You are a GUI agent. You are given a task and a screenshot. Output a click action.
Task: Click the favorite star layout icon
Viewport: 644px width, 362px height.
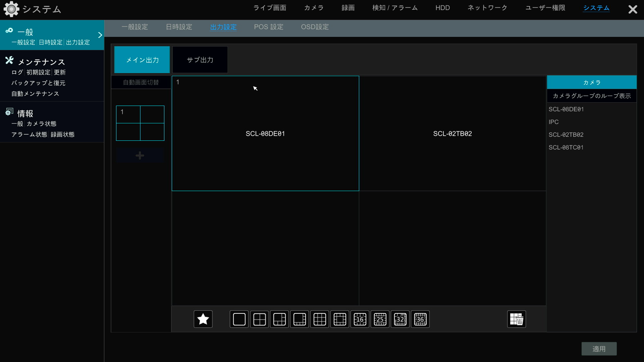pyautogui.click(x=203, y=319)
